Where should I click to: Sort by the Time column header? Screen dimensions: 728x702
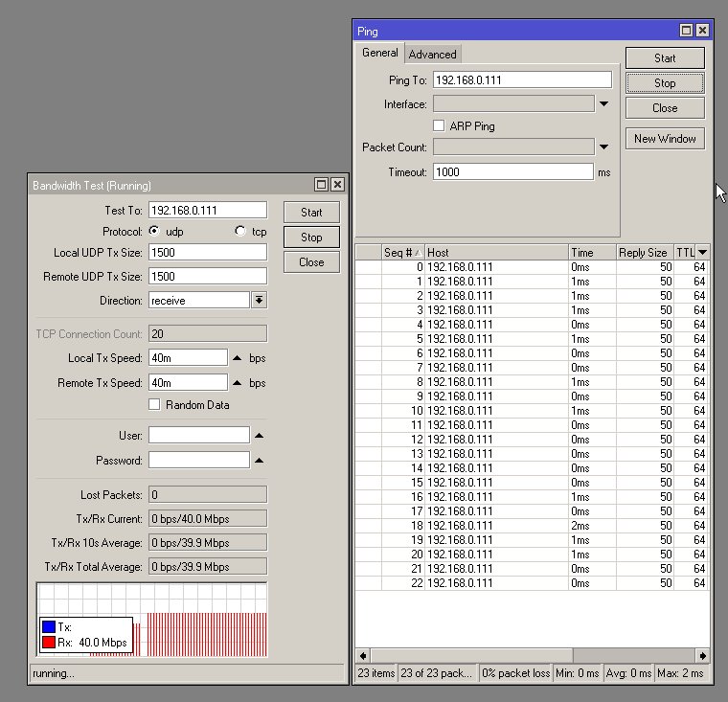[592, 253]
